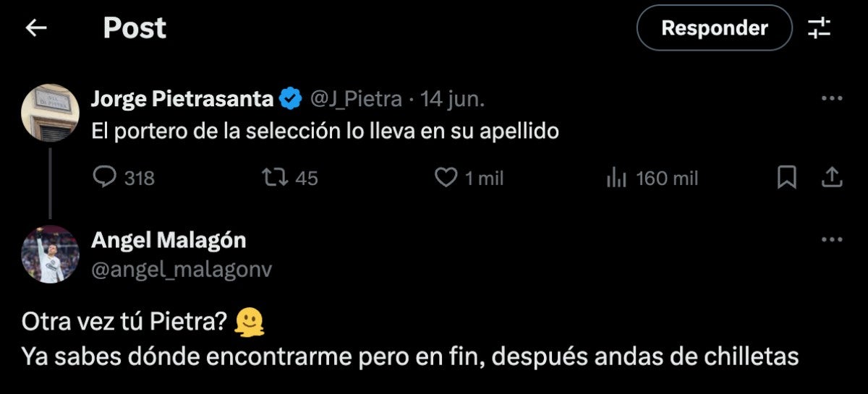Open more options on Jorge's post
Screen dimensions: 868x394
(x=833, y=98)
